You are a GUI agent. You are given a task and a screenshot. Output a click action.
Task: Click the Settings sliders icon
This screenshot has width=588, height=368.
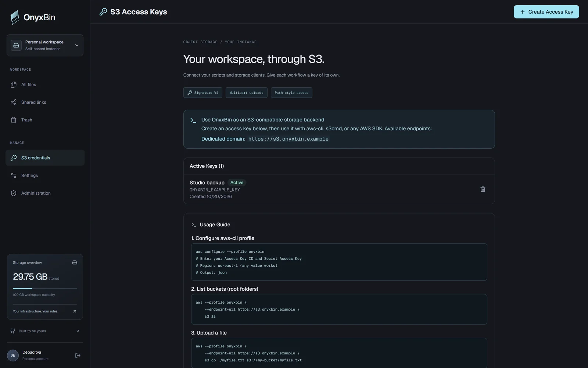(x=14, y=176)
